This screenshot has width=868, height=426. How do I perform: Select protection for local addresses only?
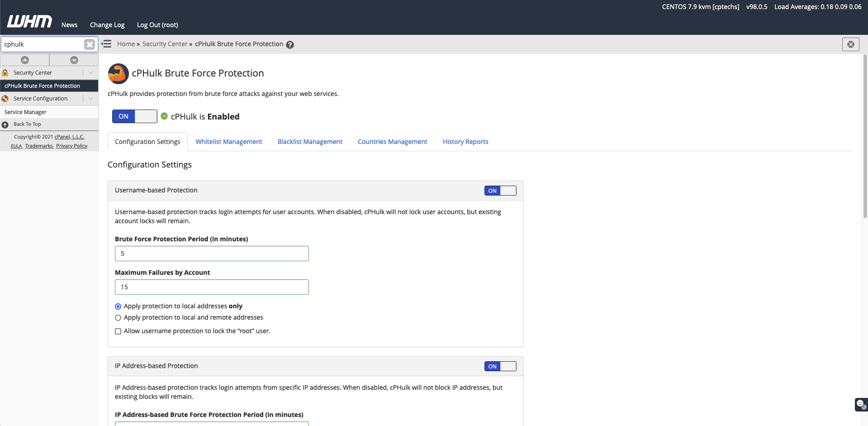point(118,306)
